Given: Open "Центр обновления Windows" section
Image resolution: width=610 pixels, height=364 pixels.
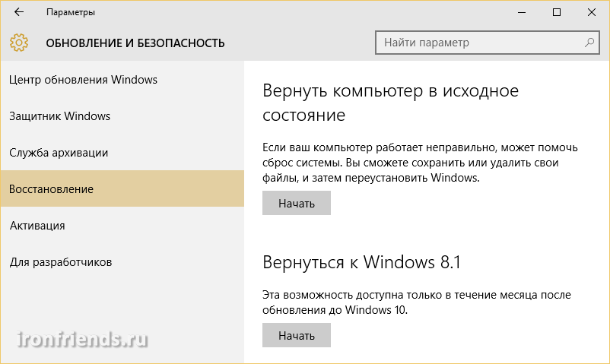Looking at the screenshot, I should 84,80.
